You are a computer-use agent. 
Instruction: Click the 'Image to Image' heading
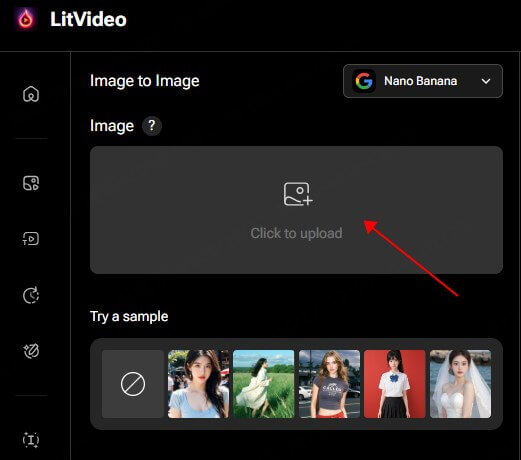tap(145, 81)
